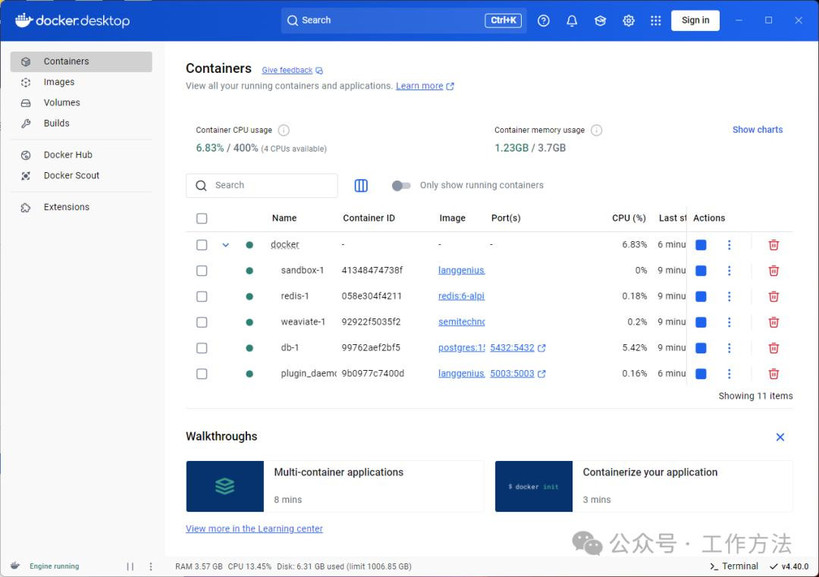Collapse the docker stack chevron
819x577 pixels.
pyautogui.click(x=226, y=245)
